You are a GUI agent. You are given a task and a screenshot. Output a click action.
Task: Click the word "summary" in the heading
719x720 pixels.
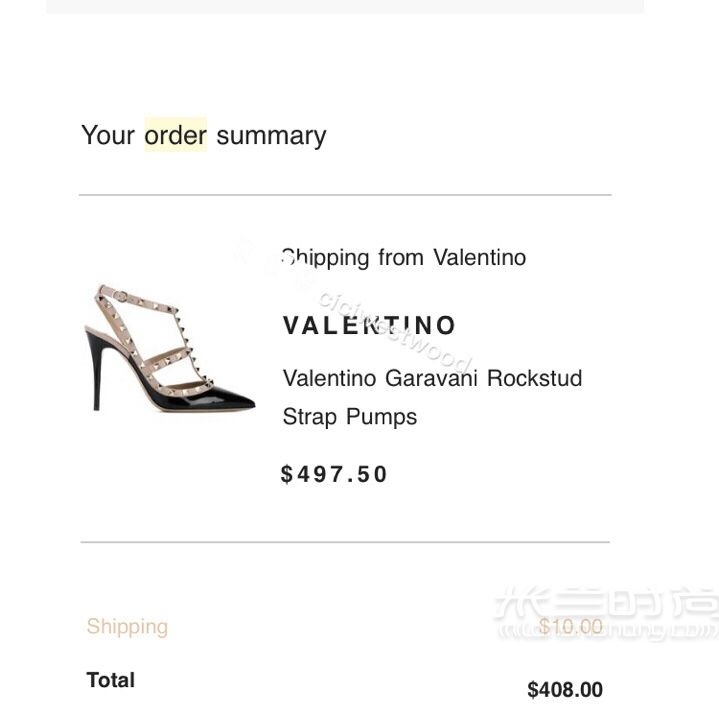[271, 136]
